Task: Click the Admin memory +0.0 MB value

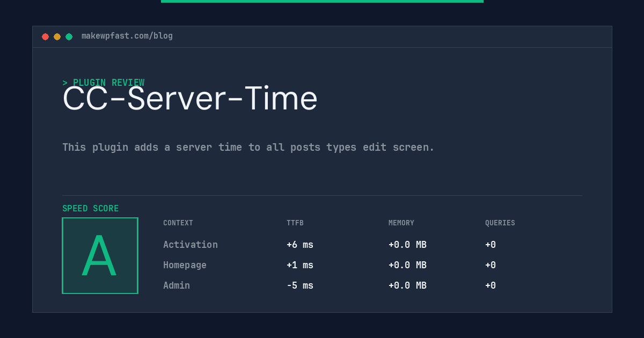Action: coord(407,285)
